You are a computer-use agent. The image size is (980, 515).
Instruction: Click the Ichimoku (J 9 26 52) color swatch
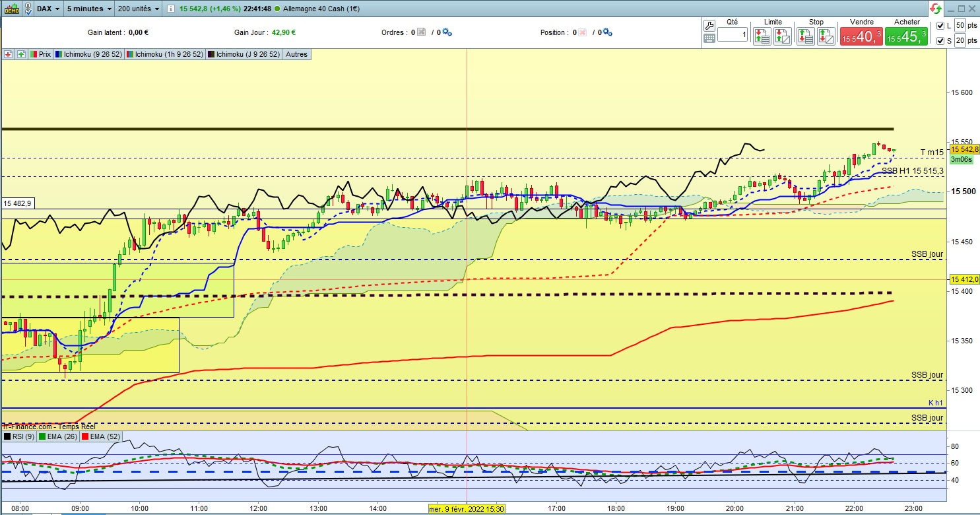tap(211, 54)
